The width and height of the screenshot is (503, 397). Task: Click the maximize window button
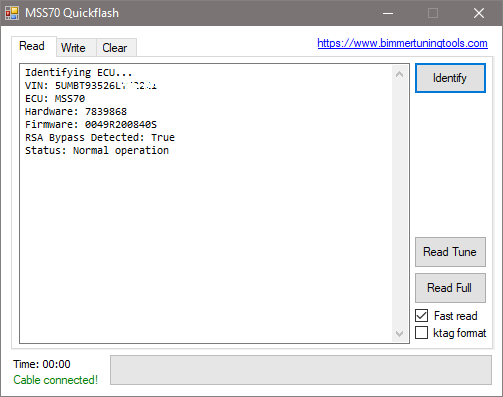(433, 13)
